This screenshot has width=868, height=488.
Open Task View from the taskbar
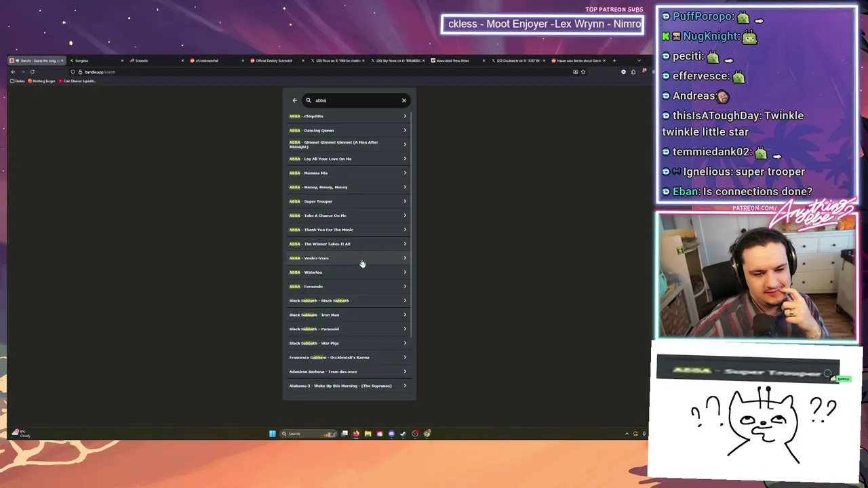coord(344,434)
